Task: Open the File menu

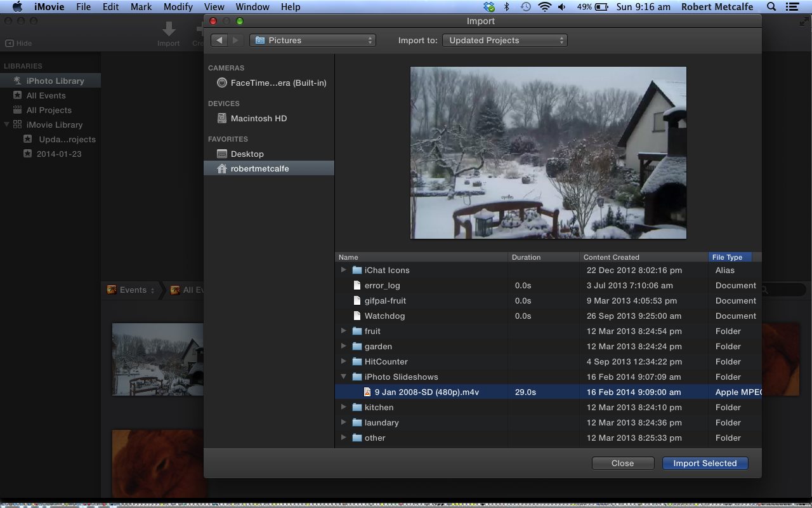Action: click(83, 7)
